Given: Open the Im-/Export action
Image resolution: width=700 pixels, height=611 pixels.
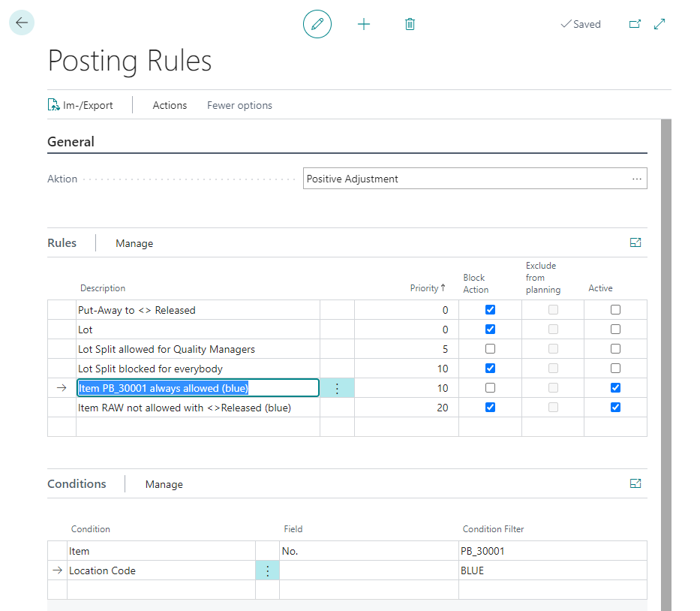Looking at the screenshot, I should tap(80, 105).
